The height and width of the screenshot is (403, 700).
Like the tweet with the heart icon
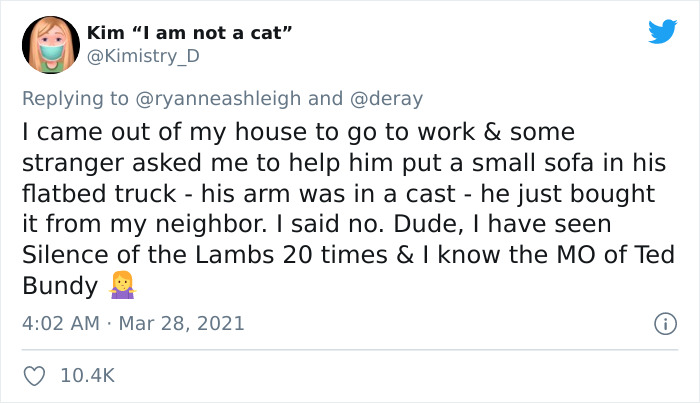point(32,376)
